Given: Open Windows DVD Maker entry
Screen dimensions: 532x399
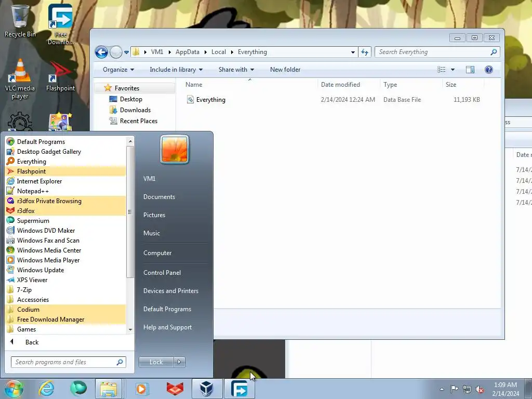Looking at the screenshot, I should click(66, 230).
